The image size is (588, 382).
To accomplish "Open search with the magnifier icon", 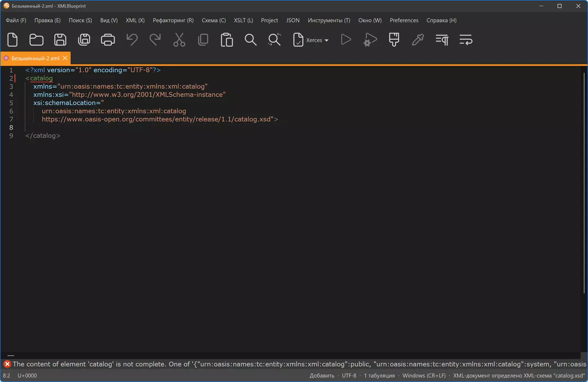I will pyautogui.click(x=251, y=40).
